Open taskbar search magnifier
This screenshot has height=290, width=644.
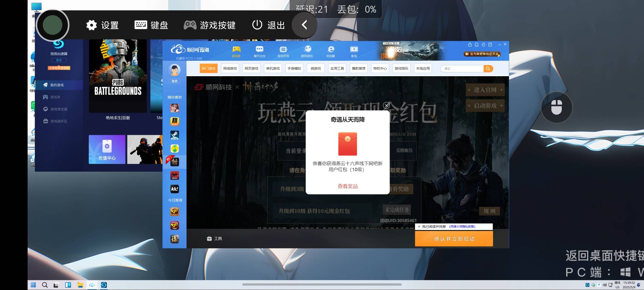point(45,285)
